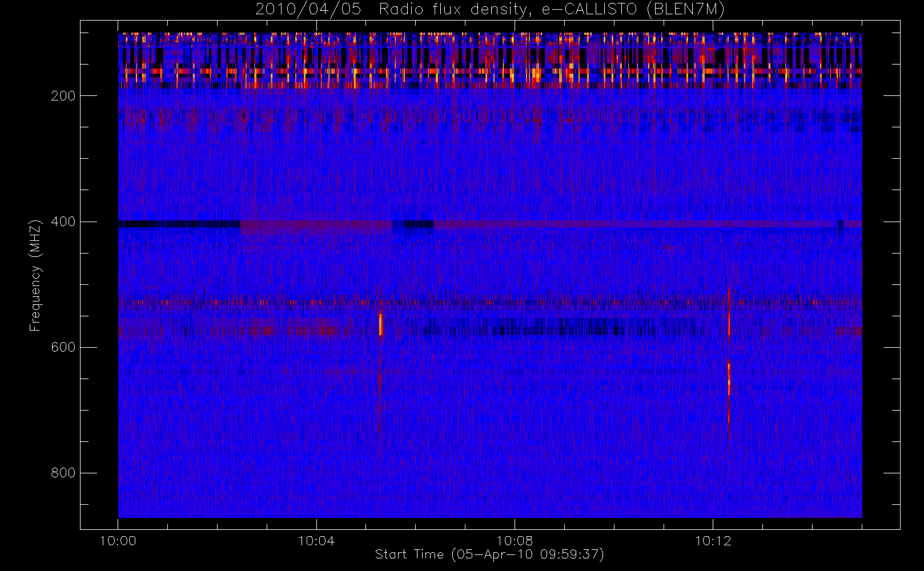This screenshot has height=571, width=924.
Task: Click the yellow-red burst near 10:12 between 600 and 700 MHz
Action: [x=729, y=378]
